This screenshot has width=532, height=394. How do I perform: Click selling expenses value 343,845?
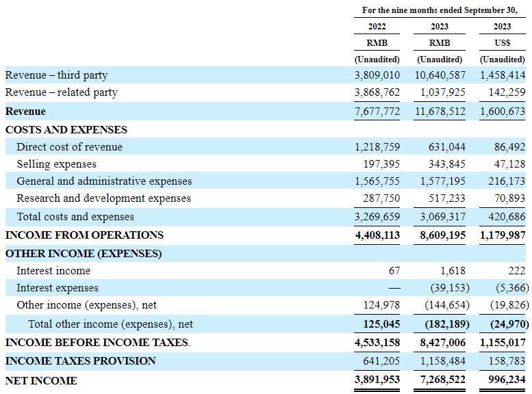(x=447, y=164)
